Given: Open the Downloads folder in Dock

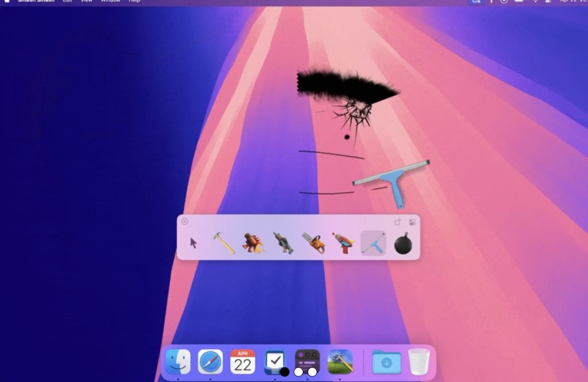Looking at the screenshot, I should pyautogui.click(x=386, y=362).
